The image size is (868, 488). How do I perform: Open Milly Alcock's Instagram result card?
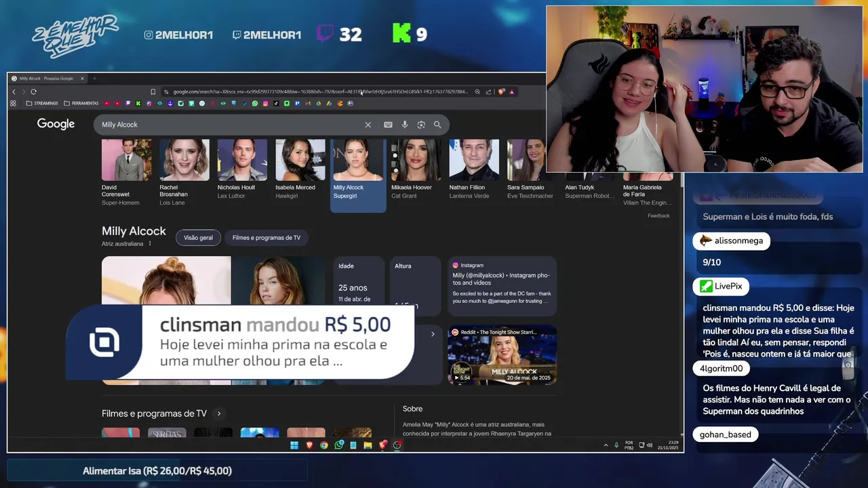[502, 286]
